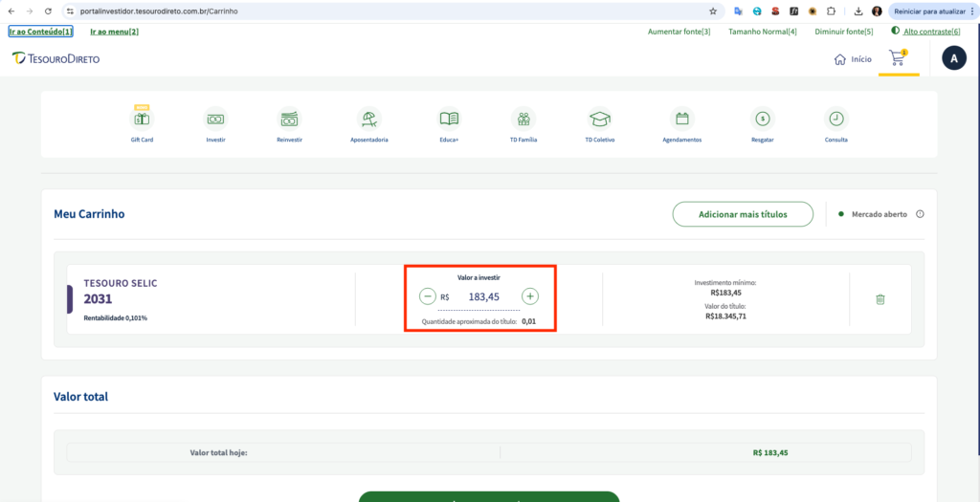Viewport: 980px width, 502px height.
Task: Open Agendamentos calendar icon
Action: coord(682,120)
